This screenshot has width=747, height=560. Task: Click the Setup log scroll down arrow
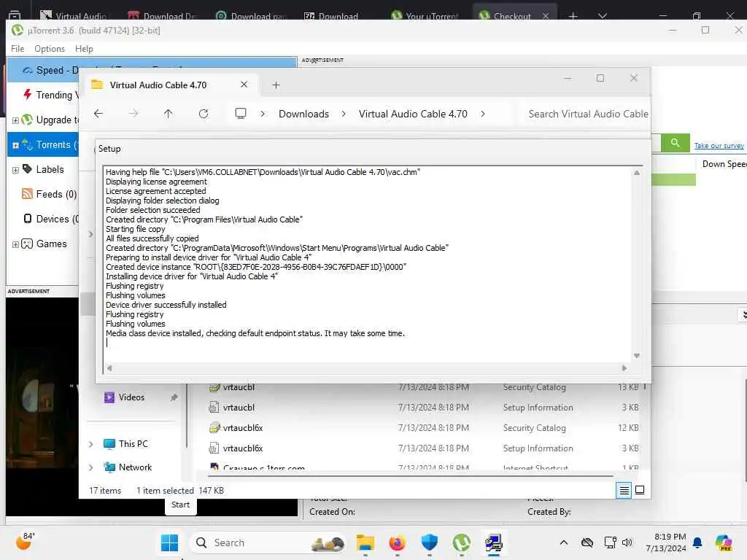[636, 356]
